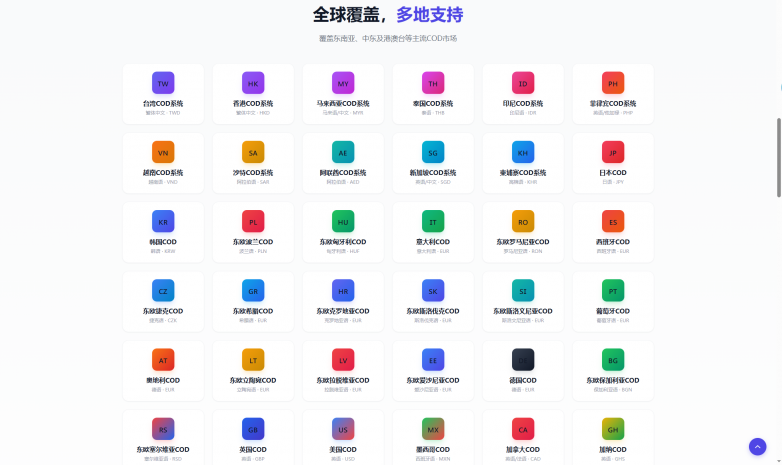The image size is (782, 465).
Task: Click the 东欧保加利亚COD label
Action: point(613,380)
